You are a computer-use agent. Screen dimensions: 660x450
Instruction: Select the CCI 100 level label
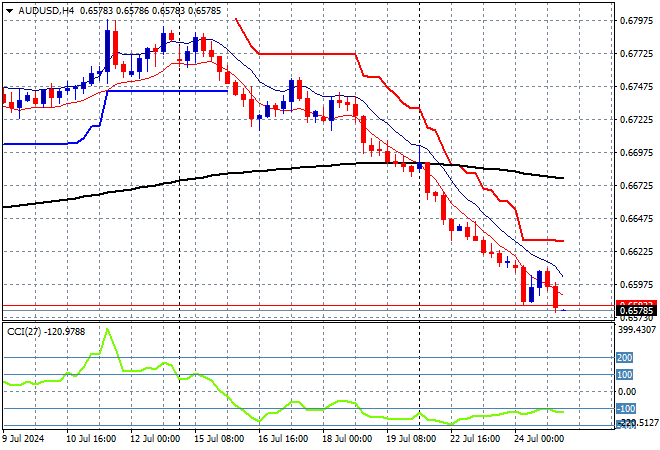click(x=624, y=375)
